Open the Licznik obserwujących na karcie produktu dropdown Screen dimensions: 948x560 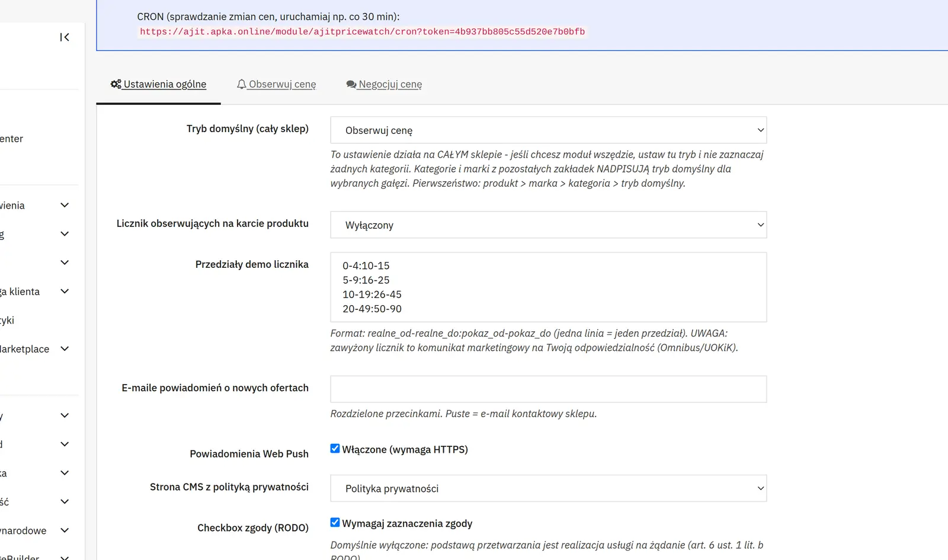click(x=549, y=225)
